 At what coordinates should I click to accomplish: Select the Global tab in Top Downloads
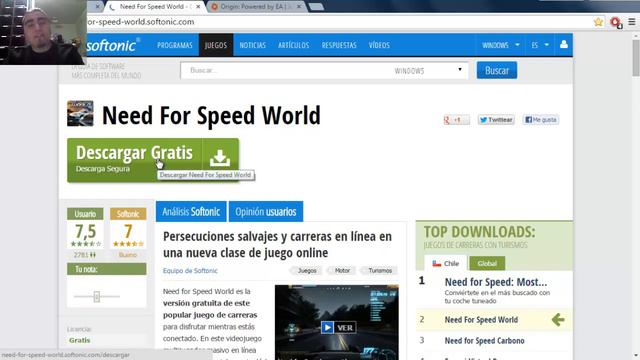click(x=487, y=263)
